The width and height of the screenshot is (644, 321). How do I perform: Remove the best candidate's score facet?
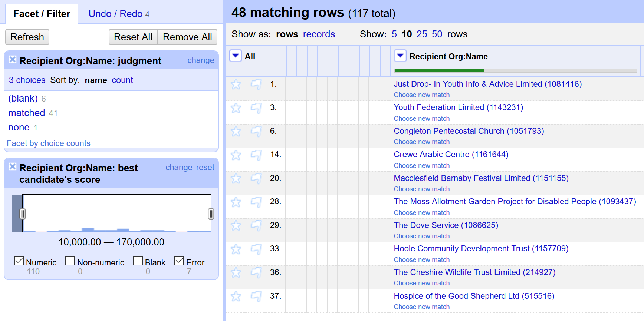(x=13, y=166)
